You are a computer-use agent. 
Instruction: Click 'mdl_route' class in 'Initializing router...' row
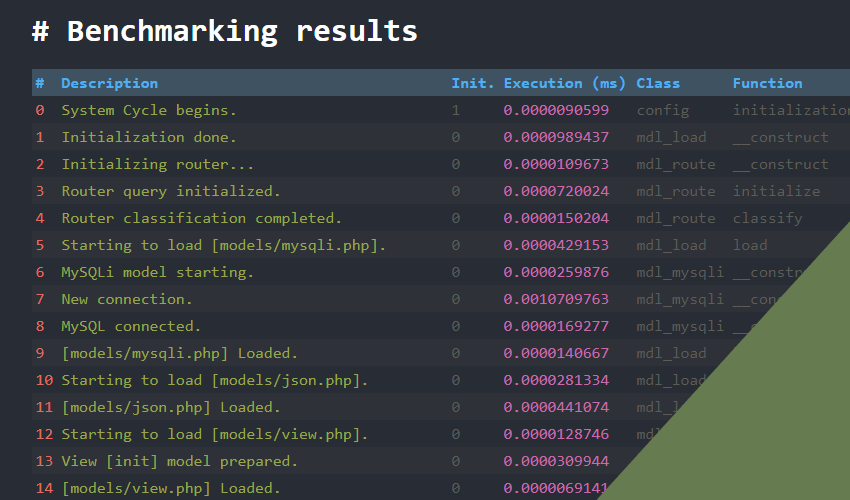pyautogui.click(x=675, y=164)
